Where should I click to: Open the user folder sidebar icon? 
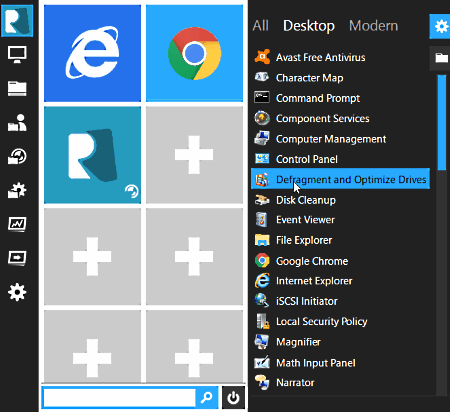coord(17,123)
